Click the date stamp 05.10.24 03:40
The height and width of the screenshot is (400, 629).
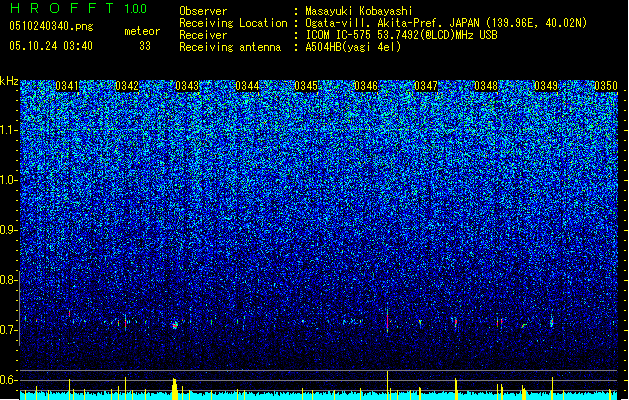coord(51,46)
